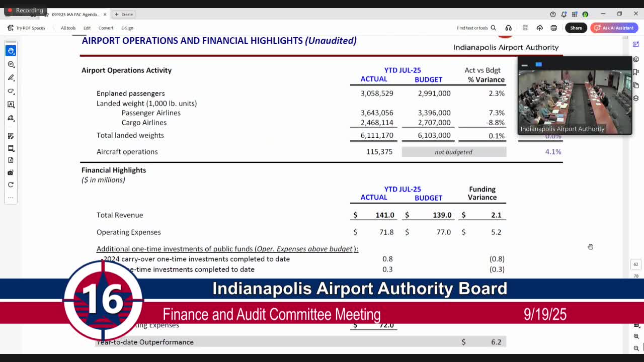644x362 pixels.
Task: Open the Convert menu
Action: 106,28
